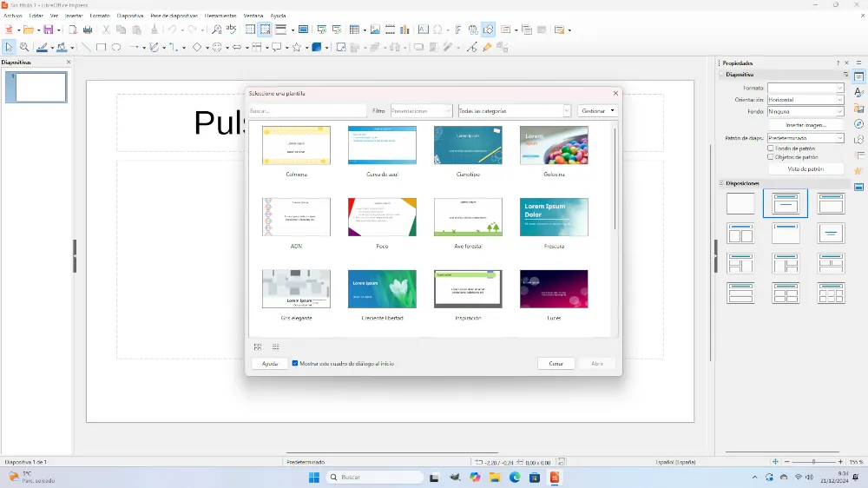Select the Ellipse drawing tool
The height and width of the screenshot is (488, 868).
116,48
